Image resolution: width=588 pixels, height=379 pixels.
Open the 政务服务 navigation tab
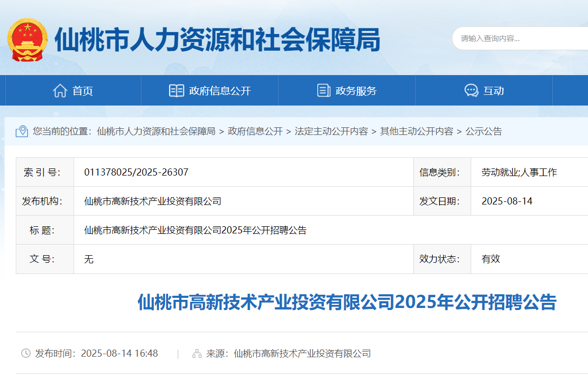click(x=346, y=90)
